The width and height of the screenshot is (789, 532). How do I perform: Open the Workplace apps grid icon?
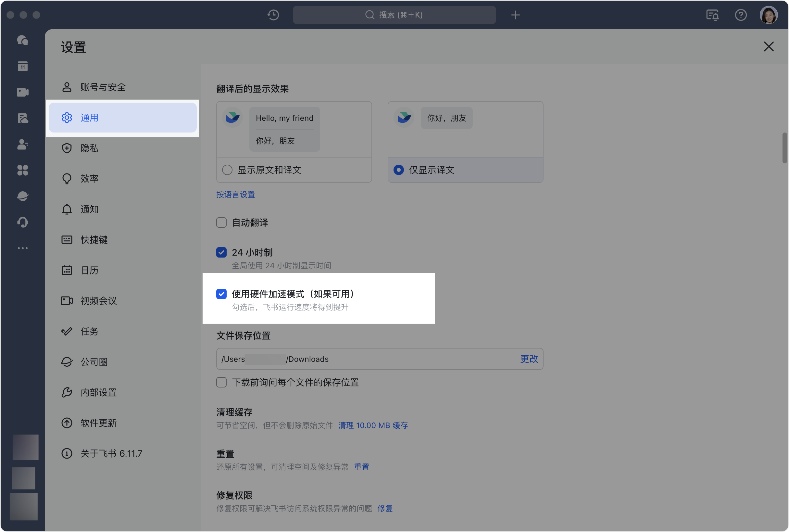tap(22, 170)
